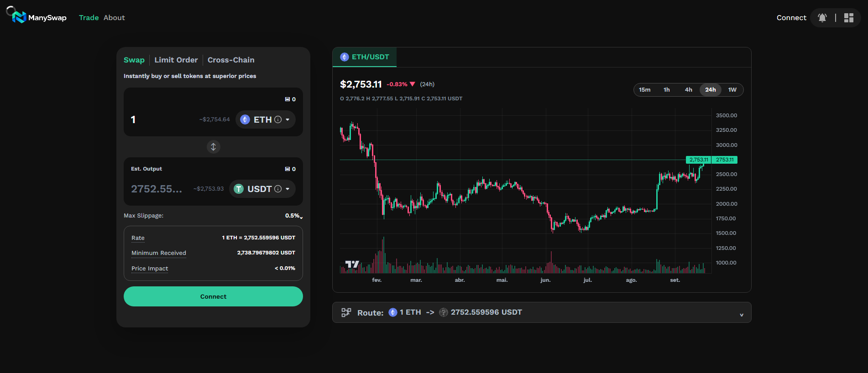Image resolution: width=868 pixels, height=373 pixels.
Task: Click the -0.83% 24h change value
Action: (397, 84)
